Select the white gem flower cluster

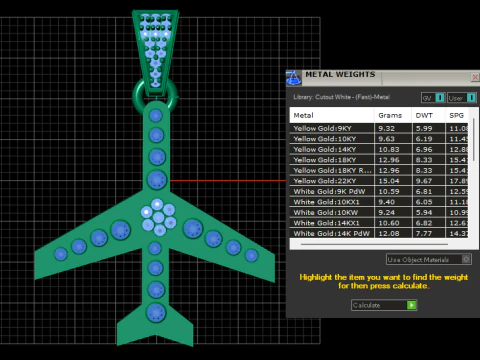[x=158, y=217]
